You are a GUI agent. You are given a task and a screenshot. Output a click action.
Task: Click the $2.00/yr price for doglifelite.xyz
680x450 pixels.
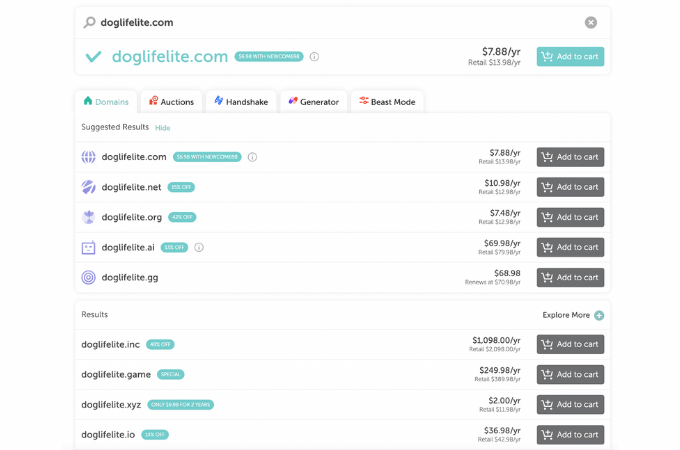[504, 401]
